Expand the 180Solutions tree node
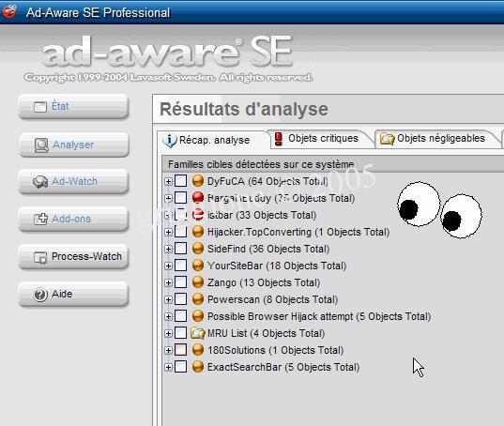This screenshot has height=426, width=504. coord(168,350)
